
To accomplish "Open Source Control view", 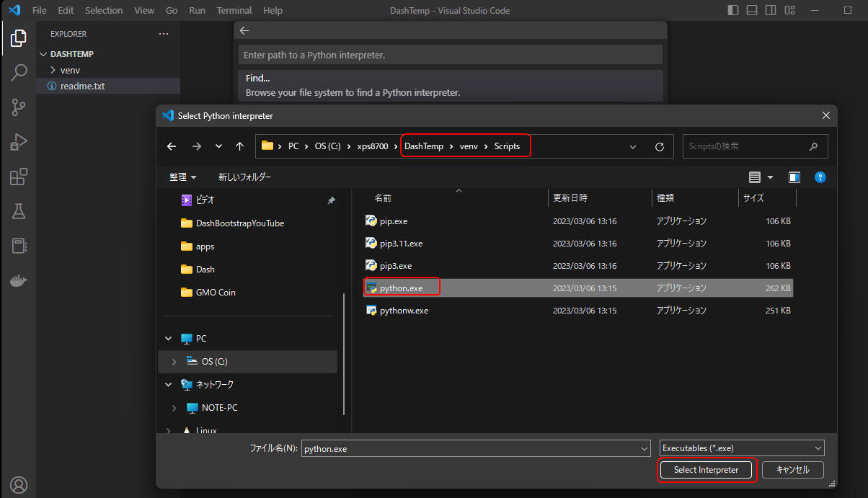I will [x=18, y=107].
